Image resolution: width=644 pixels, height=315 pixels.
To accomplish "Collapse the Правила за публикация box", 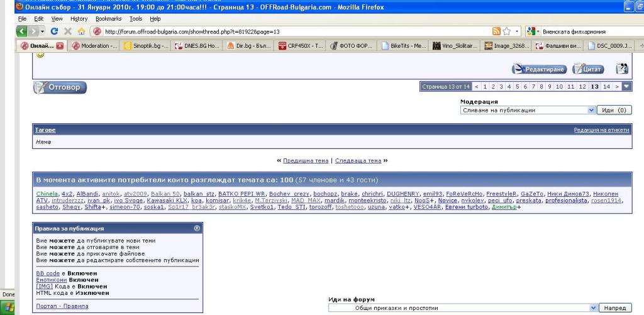I will click(197, 228).
